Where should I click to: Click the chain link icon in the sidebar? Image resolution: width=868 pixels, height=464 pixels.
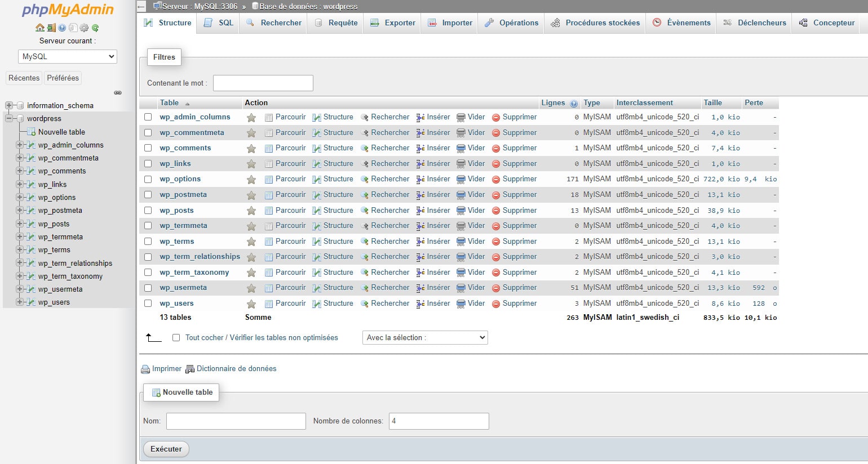tap(118, 92)
